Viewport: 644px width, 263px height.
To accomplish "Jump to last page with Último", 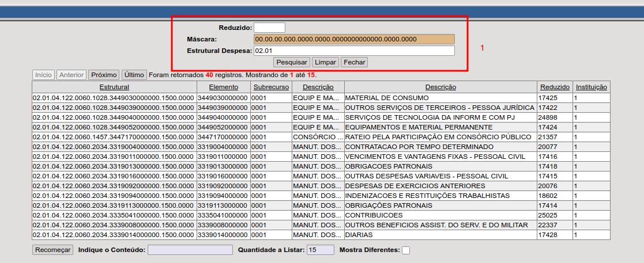I will point(134,75).
